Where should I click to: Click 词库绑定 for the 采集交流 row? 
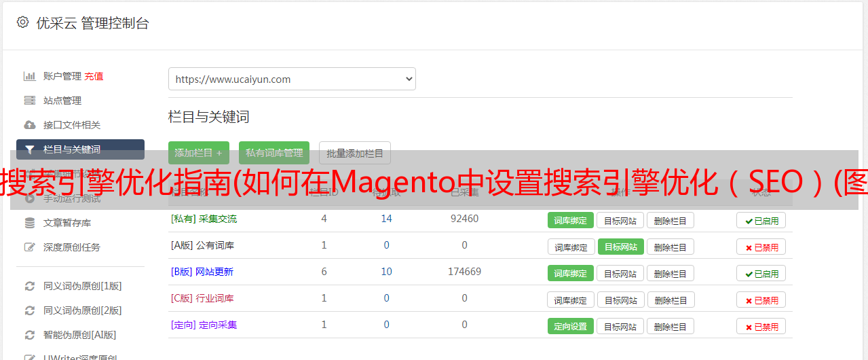click(571, 220)
